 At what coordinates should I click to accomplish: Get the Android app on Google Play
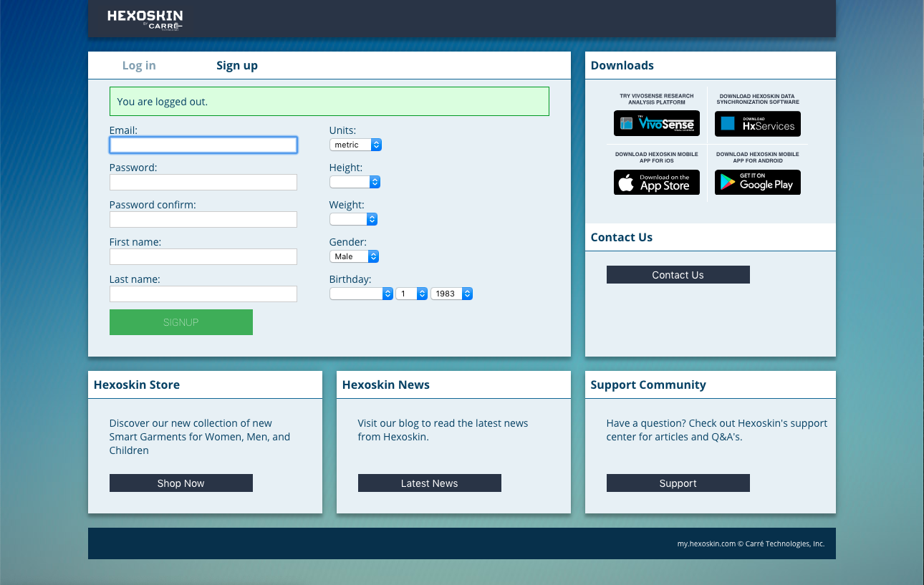[x=757, y=182]
